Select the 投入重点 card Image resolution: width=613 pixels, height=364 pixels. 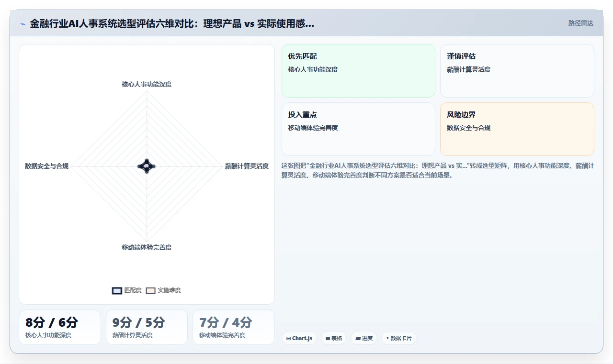[x=358, y=129]
